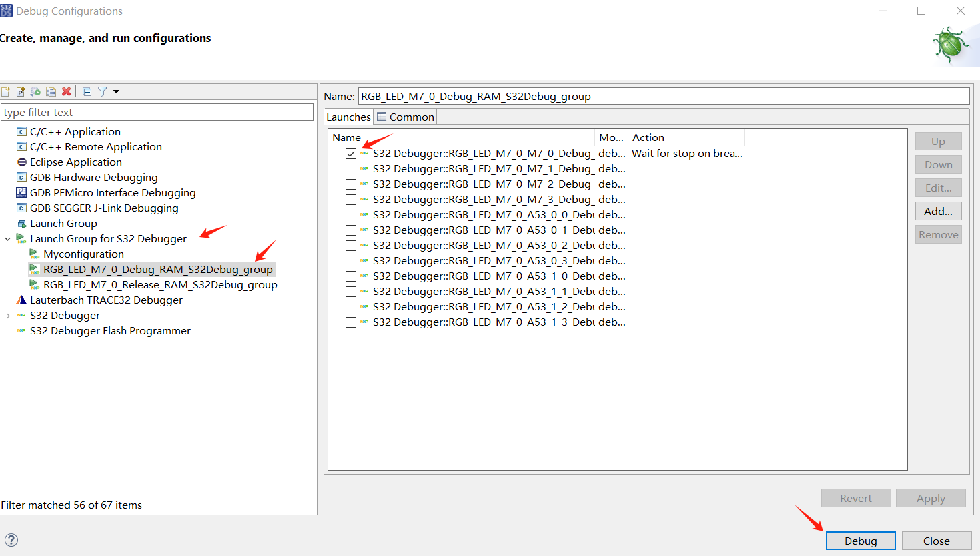Image resolution: width=980 pixels, height=556 pixels.
Task: Check the RGB_LED_M7_0_M7_2_Debug launch box
Action: [x=351, y=184]
